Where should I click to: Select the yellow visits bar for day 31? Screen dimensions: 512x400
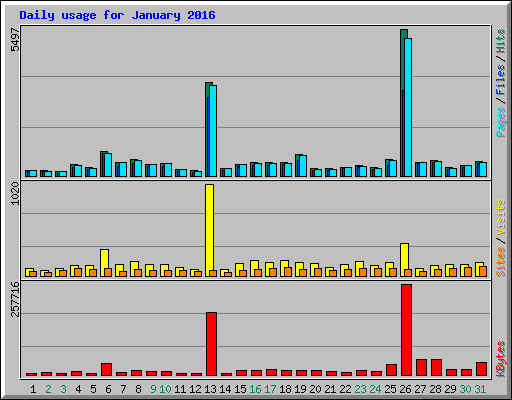tap(479, 269)
